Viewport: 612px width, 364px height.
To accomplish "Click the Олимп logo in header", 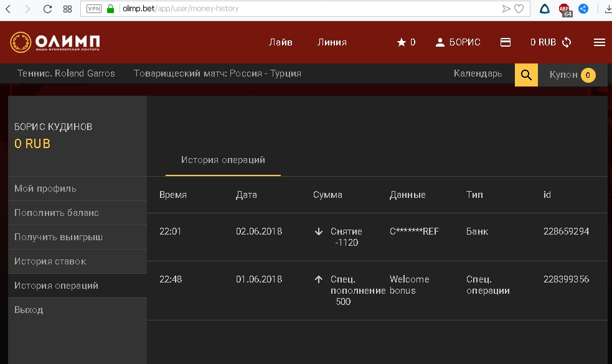I will [x=55, y=42].
